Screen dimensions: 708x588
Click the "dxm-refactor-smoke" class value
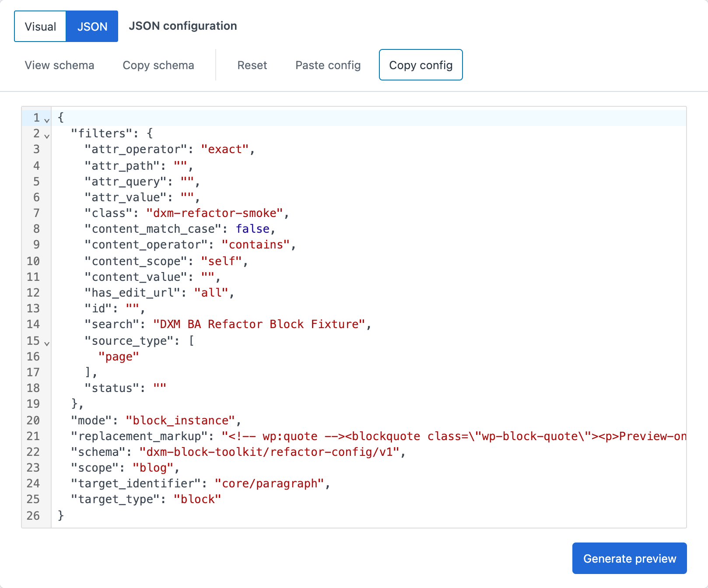click(x=215, y=213)
